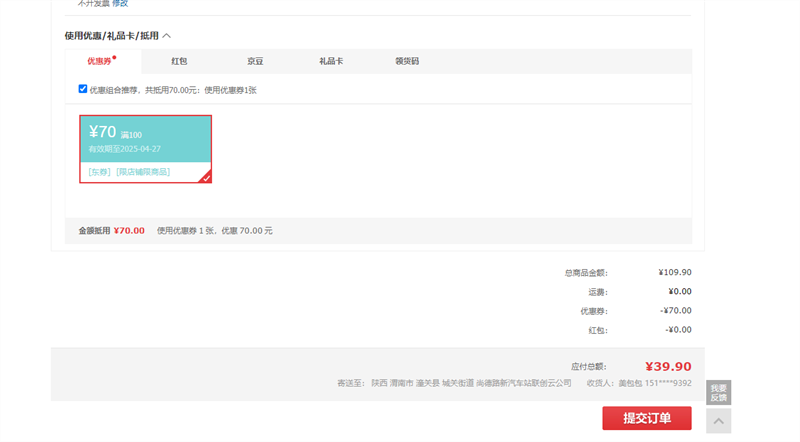This screenshot has height=442, width=800.
Task: Toggle the 优惠组合推荐 checkbox
Action: [x=83, y=89]
